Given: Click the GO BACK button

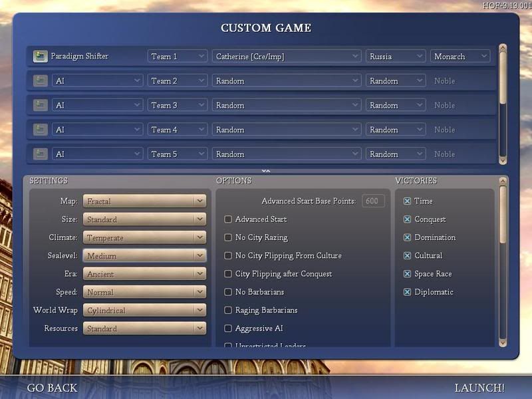Looking at the screenshot, I should pos(53,388).
